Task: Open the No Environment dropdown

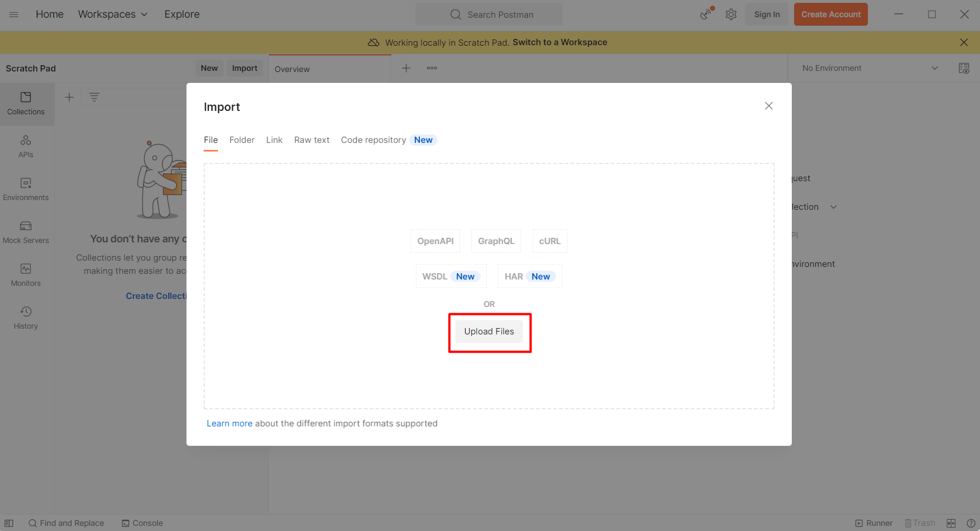Action: 869,68
